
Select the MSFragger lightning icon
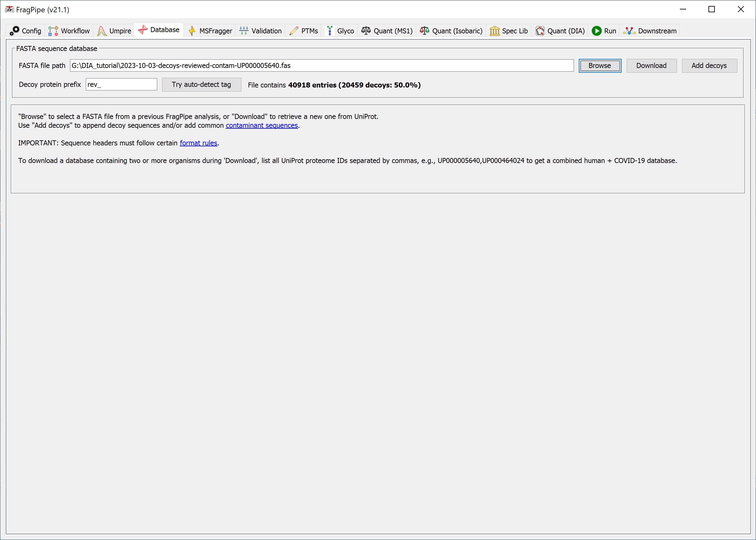pyautogui.click(x=192, y=31)
